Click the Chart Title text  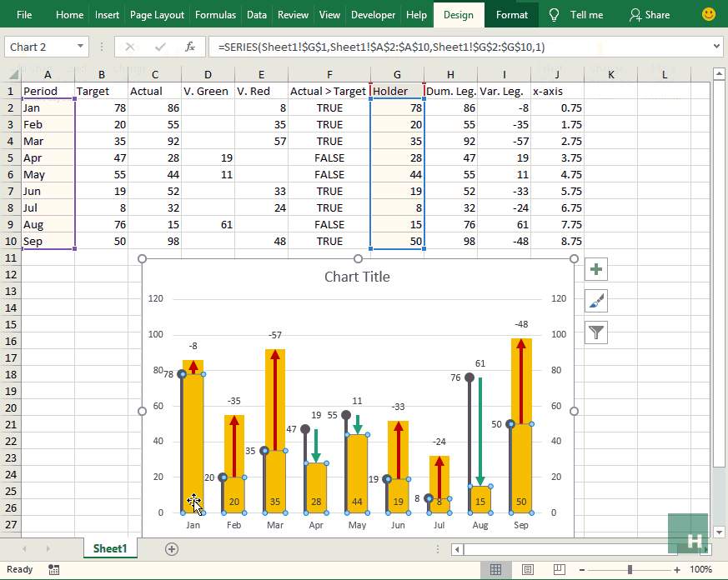click(357, 277)
